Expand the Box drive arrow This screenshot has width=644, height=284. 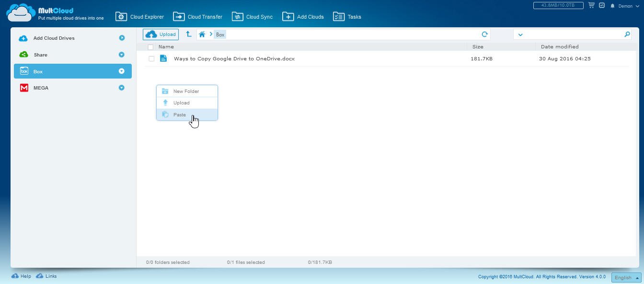coord(122,71)
